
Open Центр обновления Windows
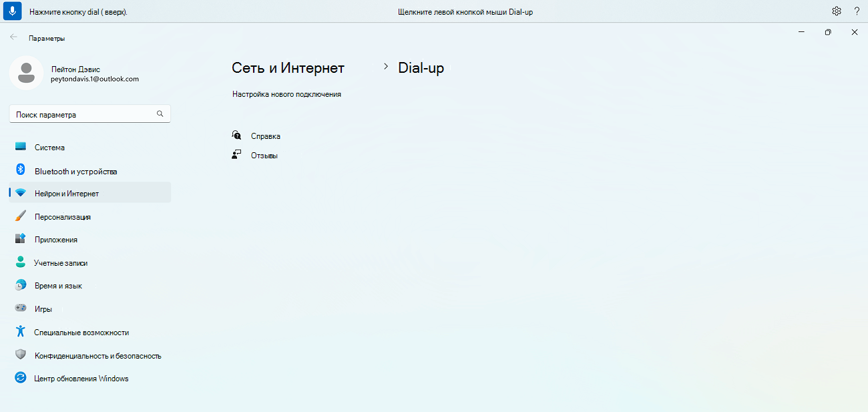coord(90,378)
